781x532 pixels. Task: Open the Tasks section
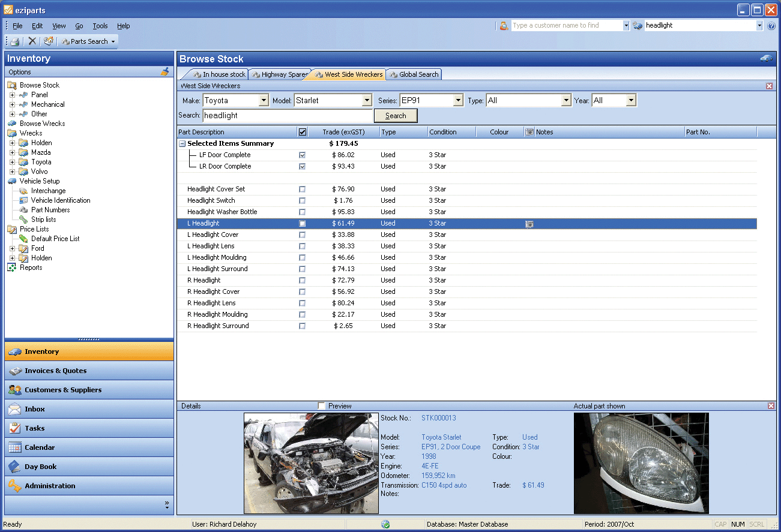89,428
